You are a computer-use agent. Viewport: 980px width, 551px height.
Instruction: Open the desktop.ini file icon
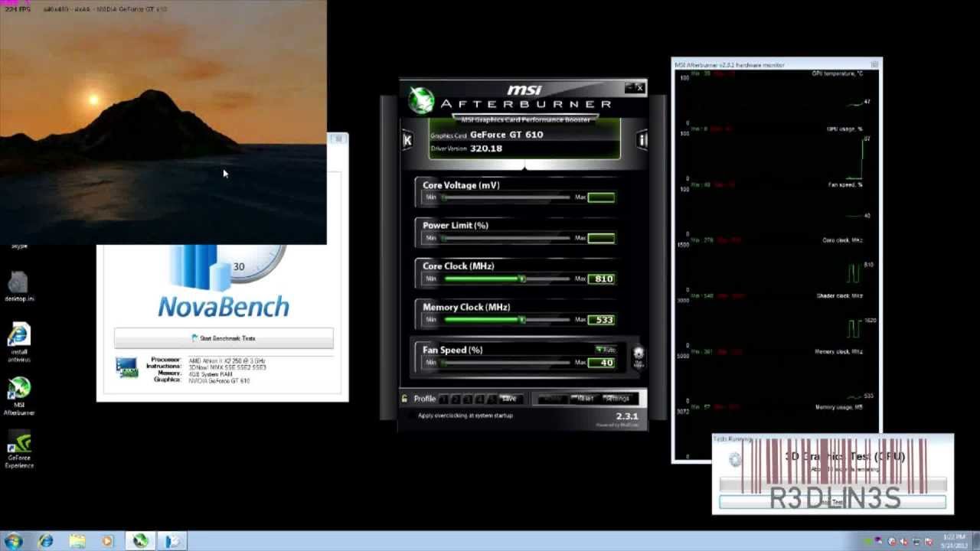click(x=19, y=287)
